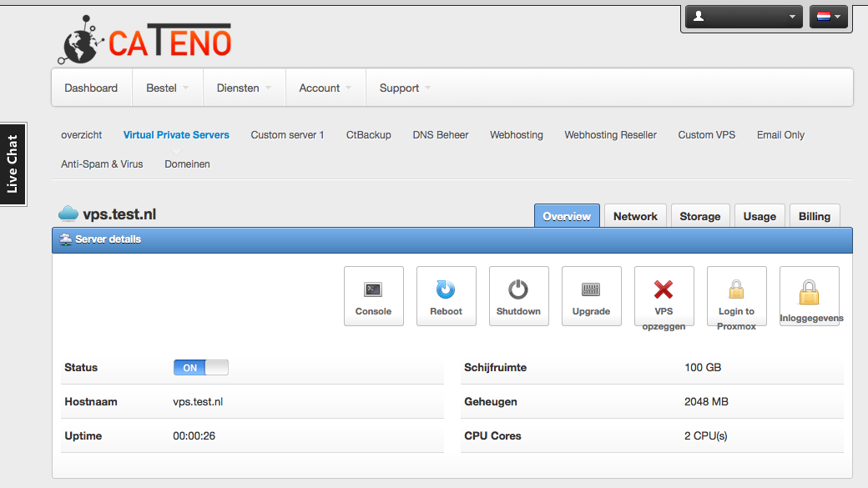Image resolution: width=868 pixels, height=488 pixels.
Task: Click the Reboot server icon
Action: point(446,289)
